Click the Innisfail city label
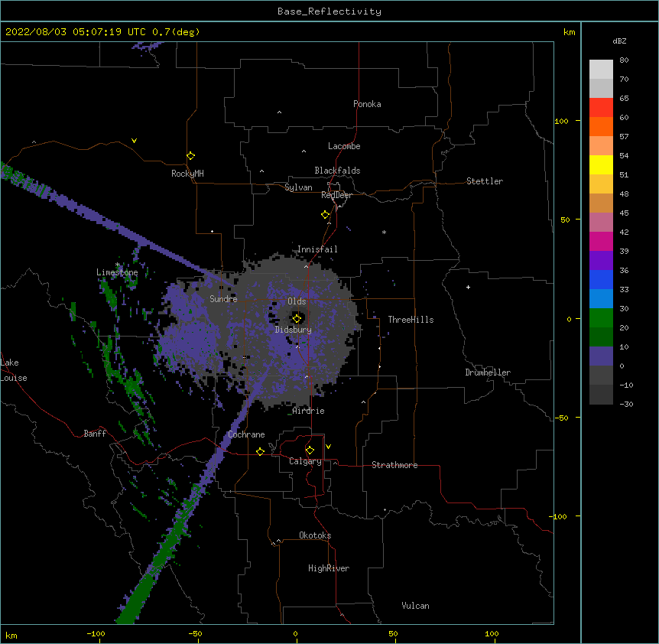Image resolution: width=659 pixels, height=644 pixels. [x=317, y=249]
